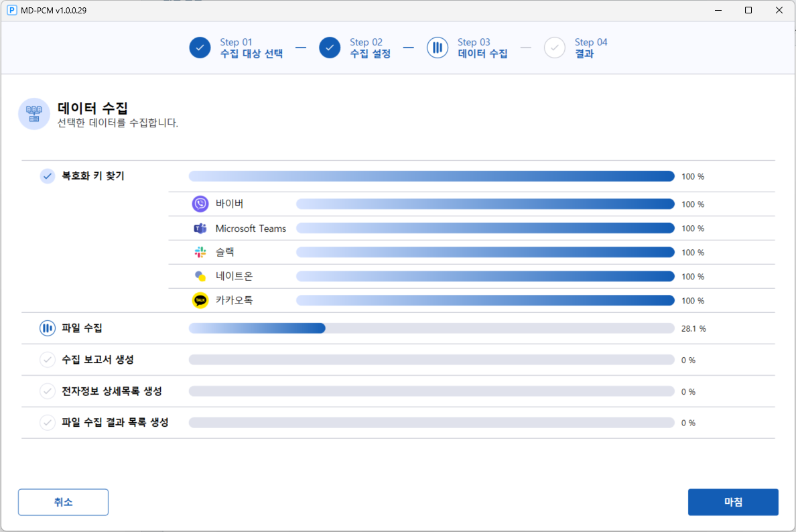Click the Viber app icon

tap(200, 204)
